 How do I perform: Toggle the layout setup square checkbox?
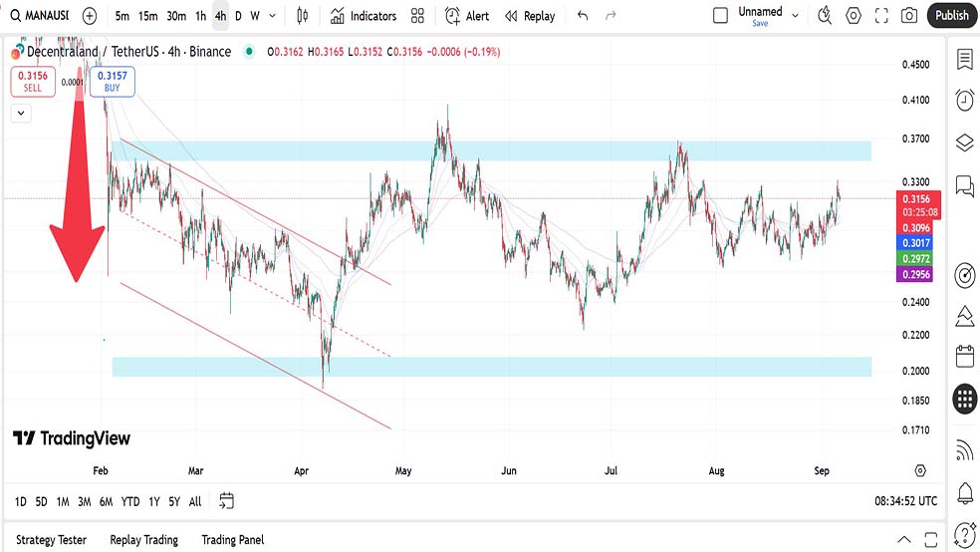(x=721, y=15)
